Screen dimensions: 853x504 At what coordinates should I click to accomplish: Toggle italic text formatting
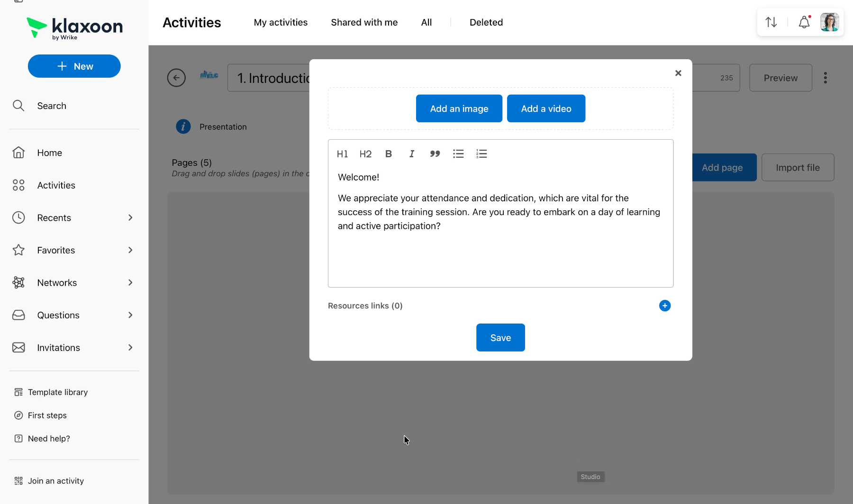(412, 154)
